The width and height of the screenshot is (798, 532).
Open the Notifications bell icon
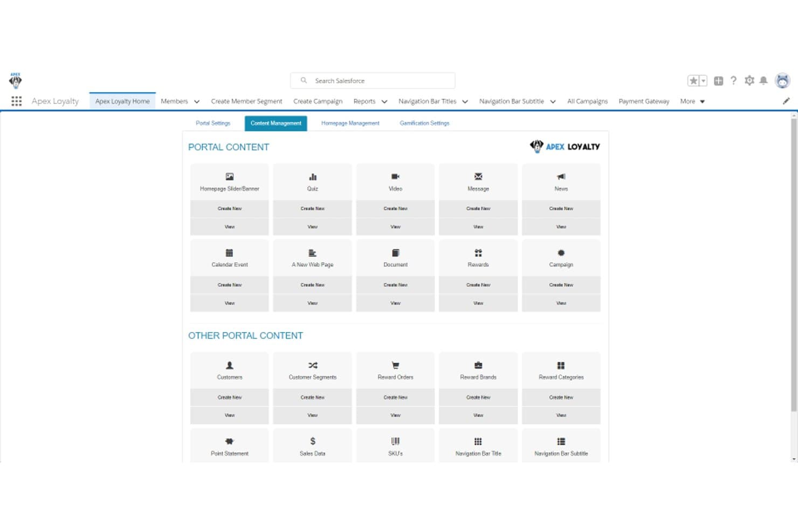tap(763, 80)
